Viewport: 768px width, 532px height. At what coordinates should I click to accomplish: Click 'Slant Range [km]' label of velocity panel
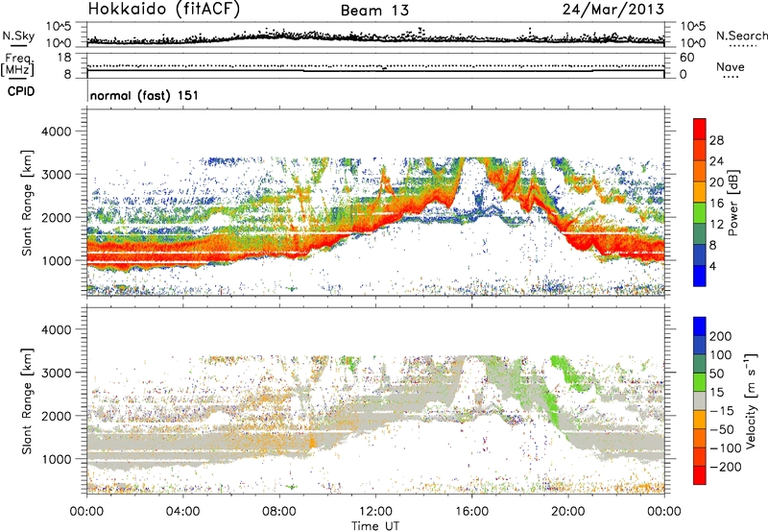pos(27,401)
